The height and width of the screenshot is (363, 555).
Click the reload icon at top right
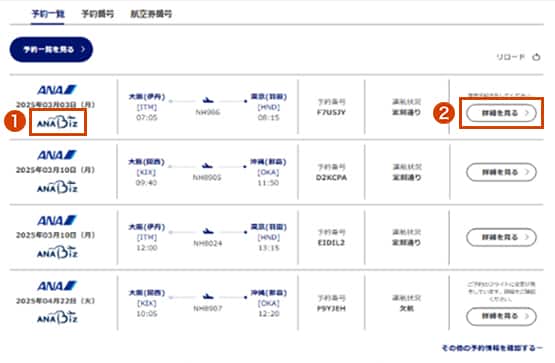[x=537, y=57]
